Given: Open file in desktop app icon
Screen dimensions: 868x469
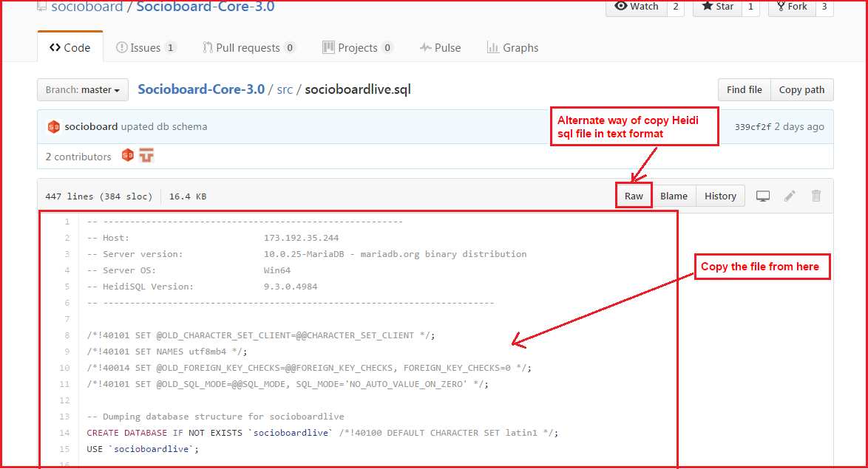Looking at the screenshot, I should pos(763,196).
